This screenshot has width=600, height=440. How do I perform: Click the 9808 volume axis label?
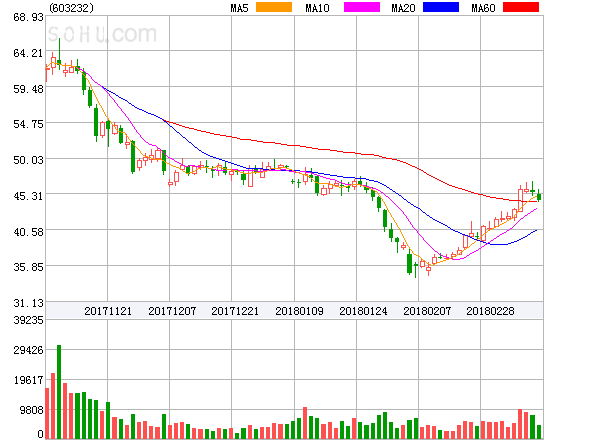(31, 410)
